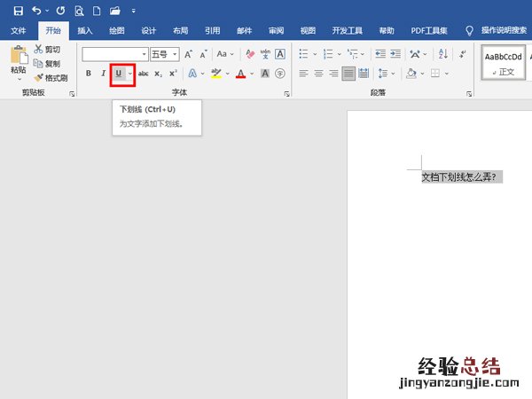The height and width of the screenshot is (399, 532).
Task: Switch to the 插入 (Insert) tab
Action: coord(85,30)
